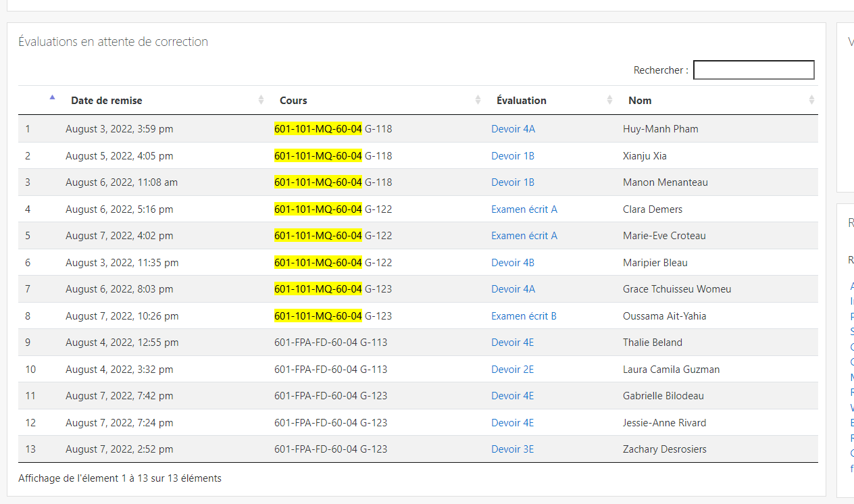Viewport: 854px width, 504px height.
Task: Click sort arrows beside Évaluation header
Action: [609, 100]
